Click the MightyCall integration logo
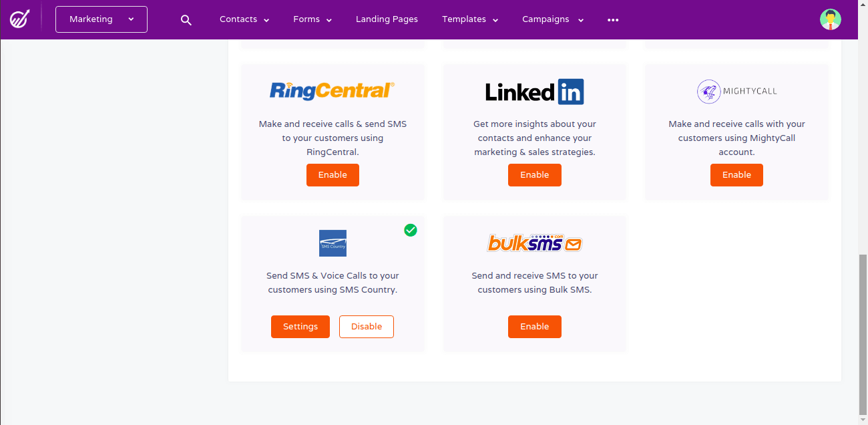 click(x=736, y=91)
